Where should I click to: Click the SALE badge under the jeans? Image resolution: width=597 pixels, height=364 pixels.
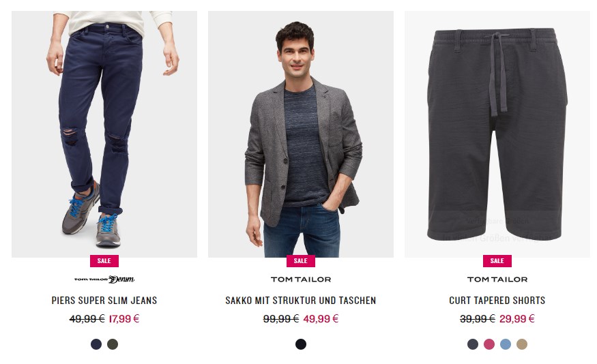tap(104, 261)
